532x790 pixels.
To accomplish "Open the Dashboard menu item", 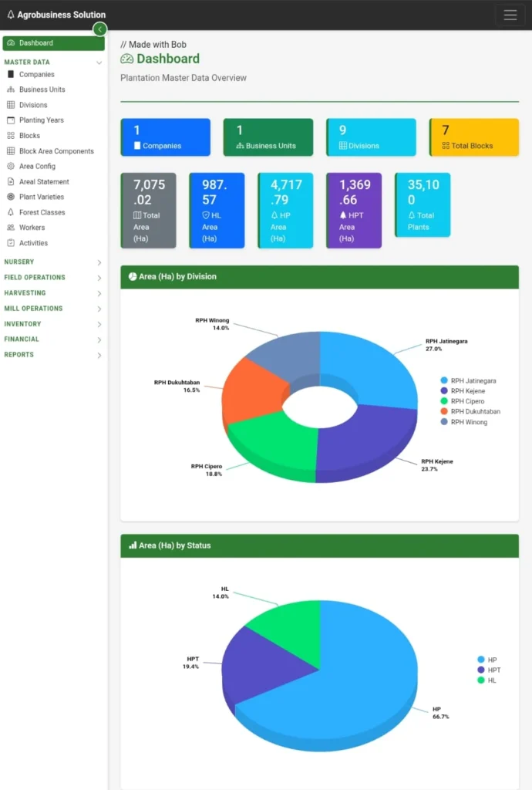I will click(53, 43).
